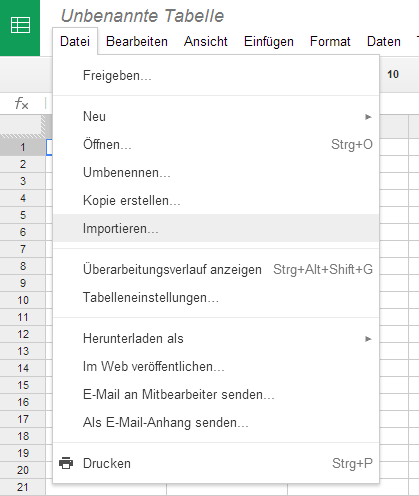Open the Ansicht menu

[x=206, y=42]
